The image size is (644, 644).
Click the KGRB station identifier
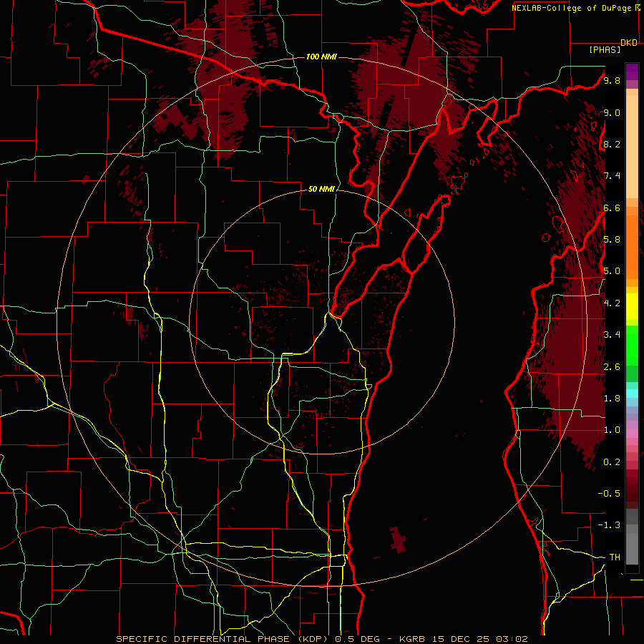412,639
